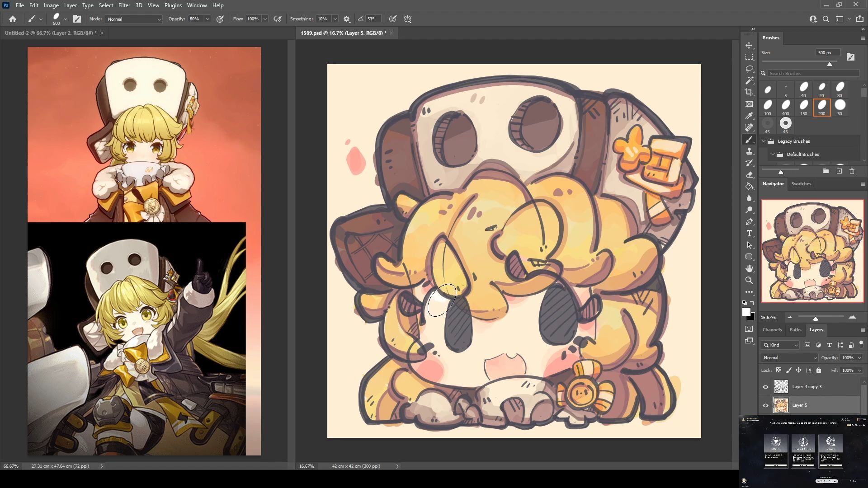Select the Paint Bucket tool
This screenshot has width=868, height=488.
(749, 186)
